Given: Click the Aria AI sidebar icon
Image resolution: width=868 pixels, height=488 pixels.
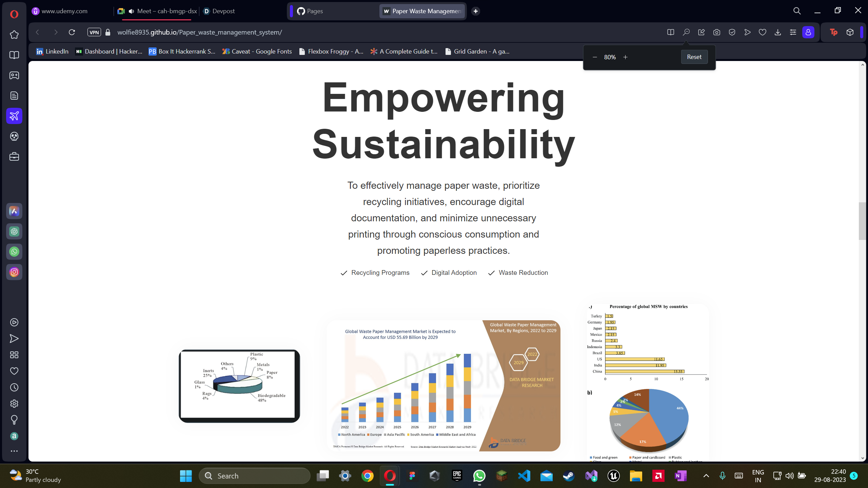Looking at the screenshot, I should tap(14, 211).
